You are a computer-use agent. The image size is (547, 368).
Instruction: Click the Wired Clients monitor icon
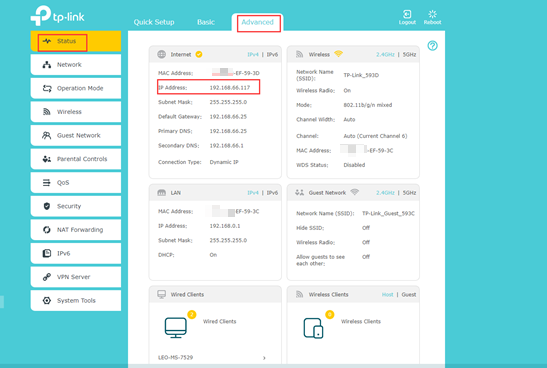click(175, 328)
